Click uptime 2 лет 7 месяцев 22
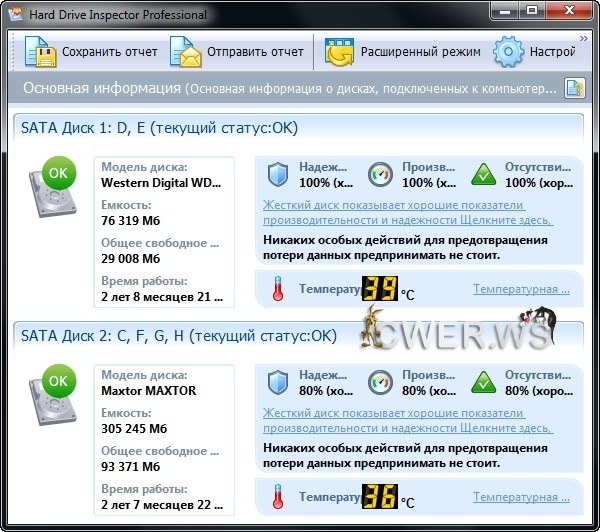Viewport: 600px width, 532px height. (x=162, y=505)
